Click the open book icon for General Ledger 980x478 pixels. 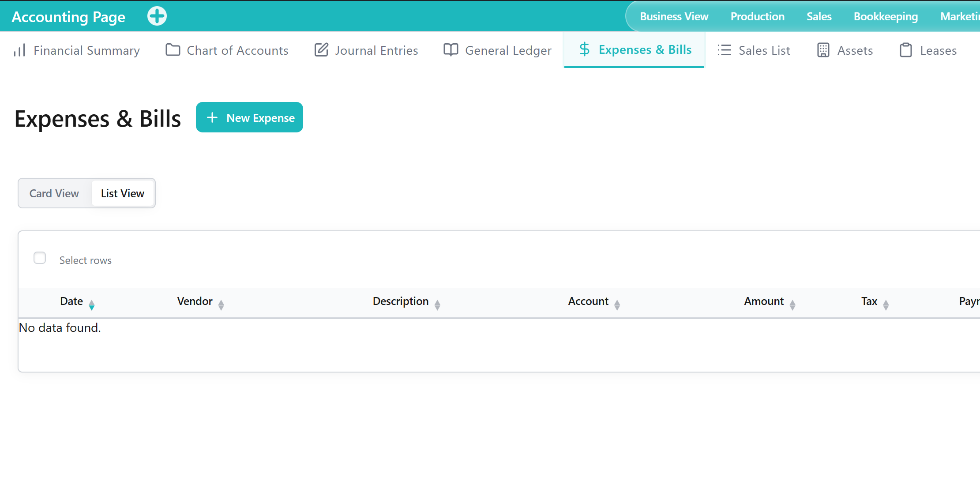[x=451, y=50]
